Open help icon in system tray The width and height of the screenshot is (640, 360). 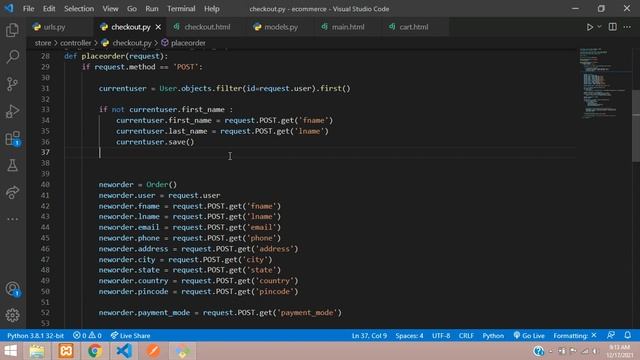538,351
